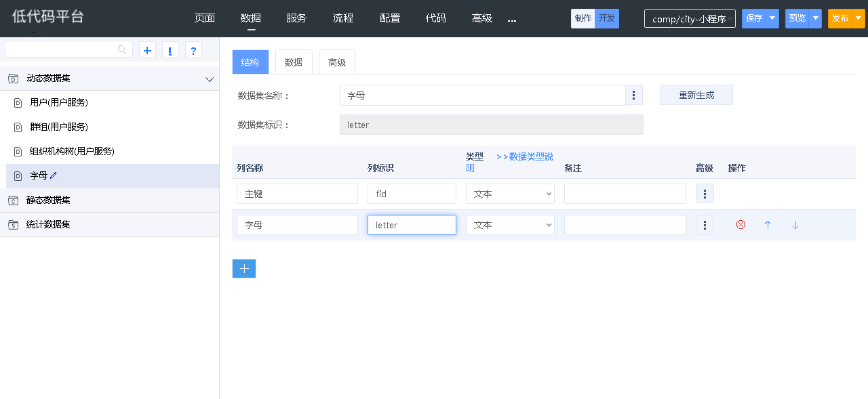Delete the 字母 column with red icon

[x=741, y=225]
